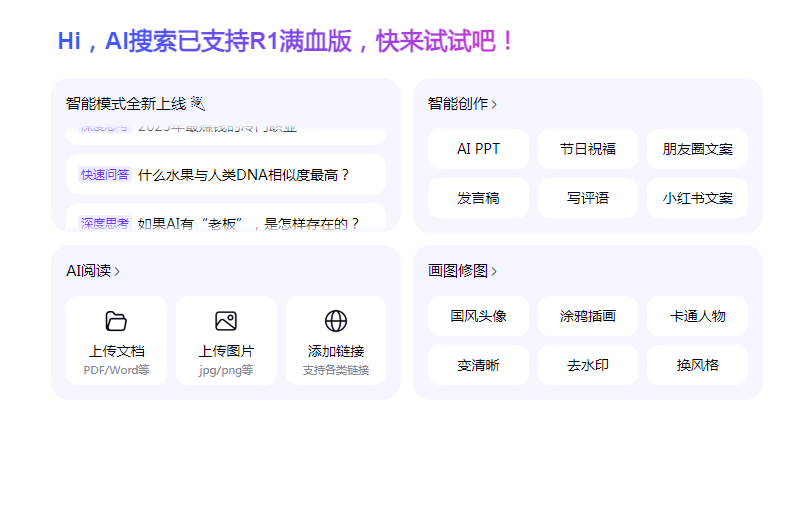Choose the 国风头像 image style
797x506 pixels.
[478, 316]
